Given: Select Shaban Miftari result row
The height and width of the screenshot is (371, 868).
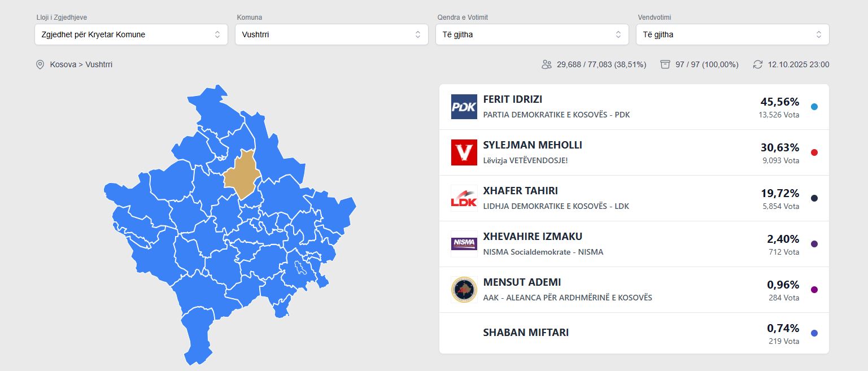Looking at the screenshot, I should [634, 333].
